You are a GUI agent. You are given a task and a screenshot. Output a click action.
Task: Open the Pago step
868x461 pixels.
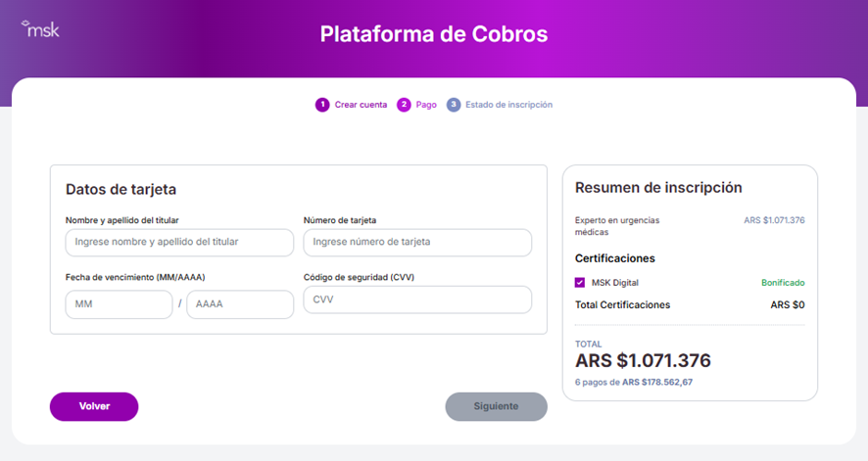426,105
